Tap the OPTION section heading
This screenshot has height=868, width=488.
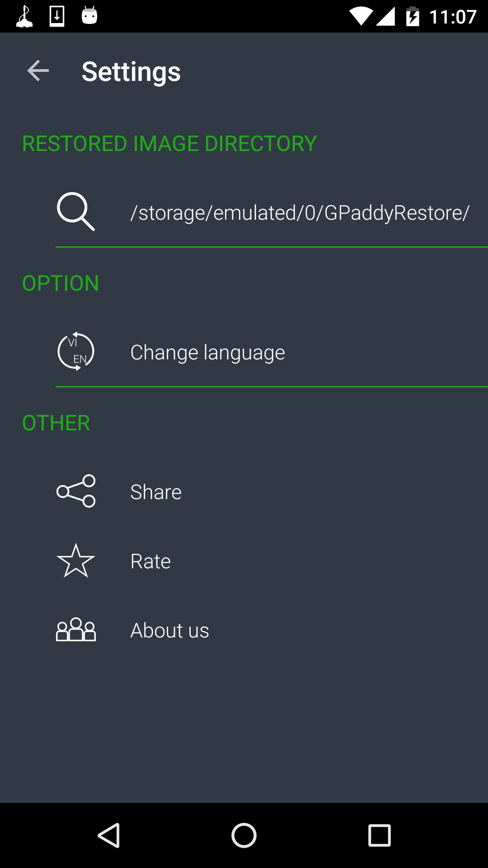[61, 283]
